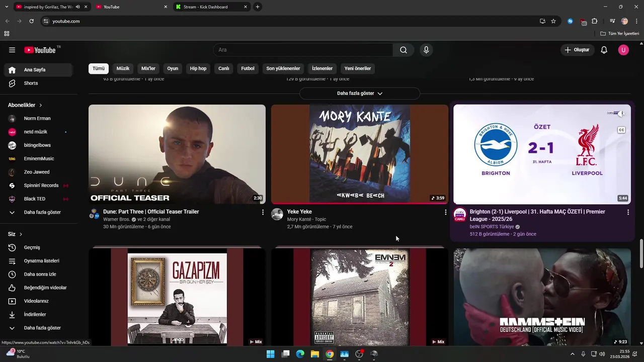Install app icon in address bar
Image resolution: width=644 pixels, height=362 pixels.
click(x=542, y=21)
